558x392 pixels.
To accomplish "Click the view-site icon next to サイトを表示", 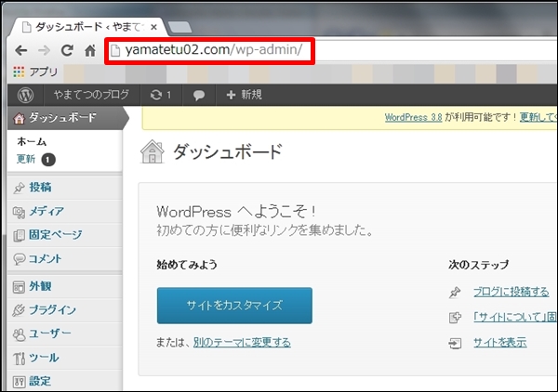I will click(x=455, y=343).
